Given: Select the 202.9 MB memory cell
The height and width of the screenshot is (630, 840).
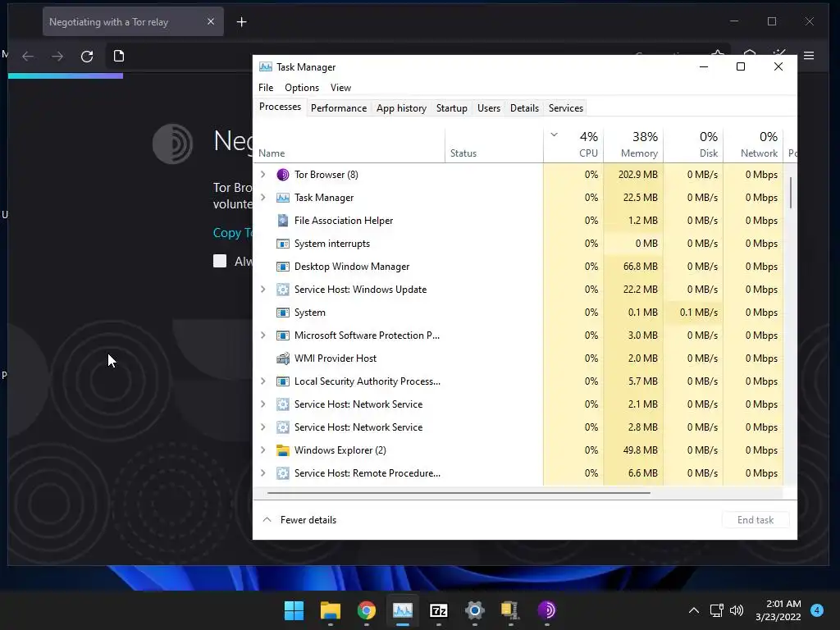Looking at the screenshot, I should [x=633, y=175].
